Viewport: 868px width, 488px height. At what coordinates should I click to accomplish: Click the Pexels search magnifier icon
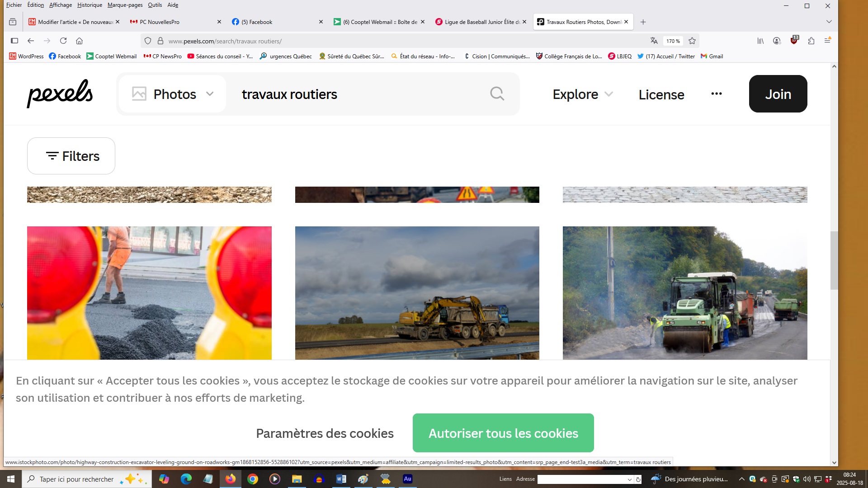tap(497, 94)
